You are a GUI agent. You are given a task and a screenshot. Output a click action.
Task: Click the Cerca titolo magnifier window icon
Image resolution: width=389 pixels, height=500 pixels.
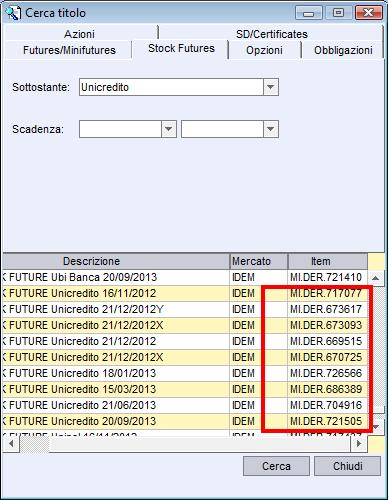[13, 13]
